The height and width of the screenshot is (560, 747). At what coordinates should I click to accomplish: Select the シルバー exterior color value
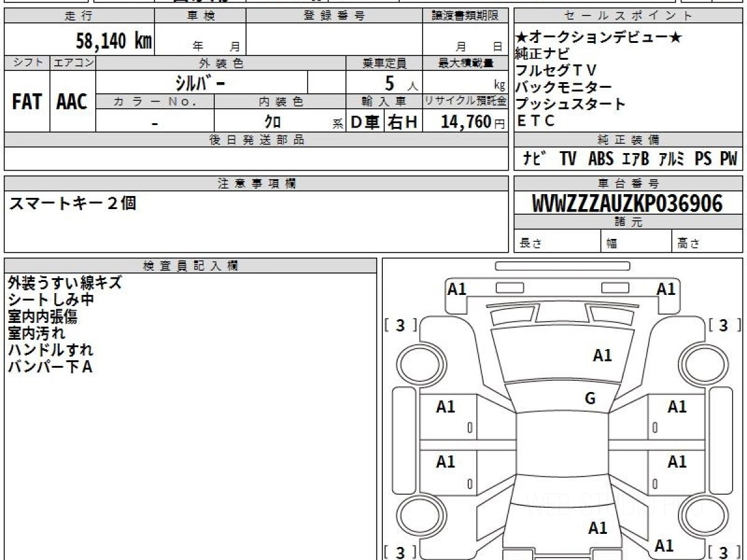(x=199, y=83)
